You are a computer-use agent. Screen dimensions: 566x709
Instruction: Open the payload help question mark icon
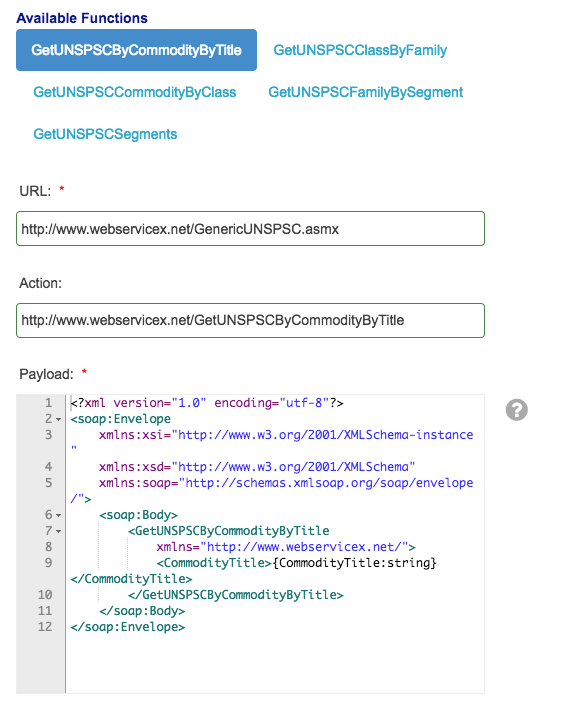[x=516, y=410]
